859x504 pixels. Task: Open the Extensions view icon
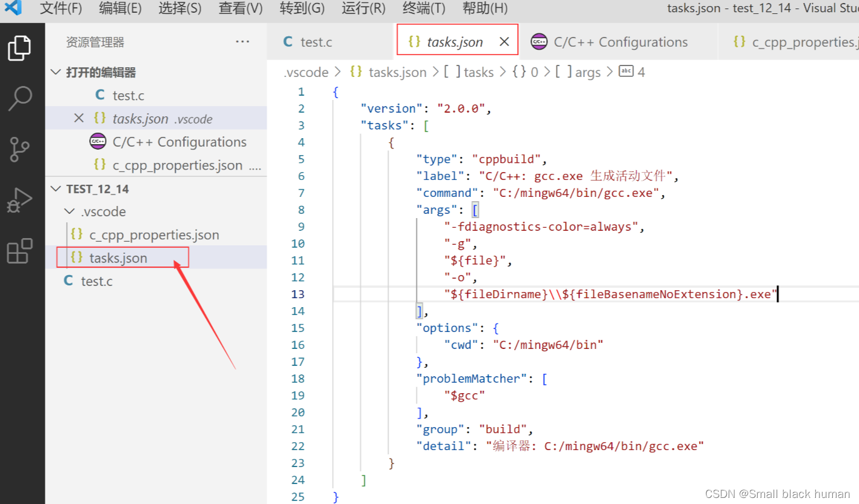coord(20,250)
